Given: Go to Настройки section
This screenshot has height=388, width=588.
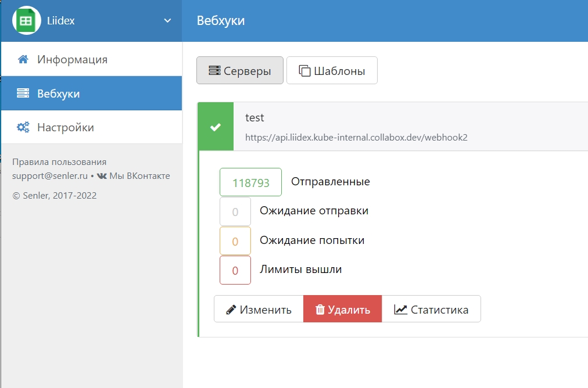Looking at the screenshot, I should (65, 127).
